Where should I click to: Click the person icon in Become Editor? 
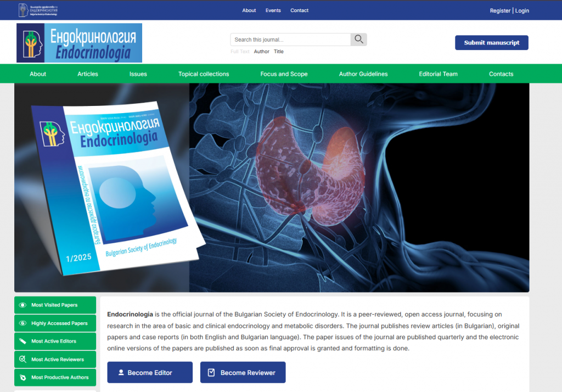point(121,373)
